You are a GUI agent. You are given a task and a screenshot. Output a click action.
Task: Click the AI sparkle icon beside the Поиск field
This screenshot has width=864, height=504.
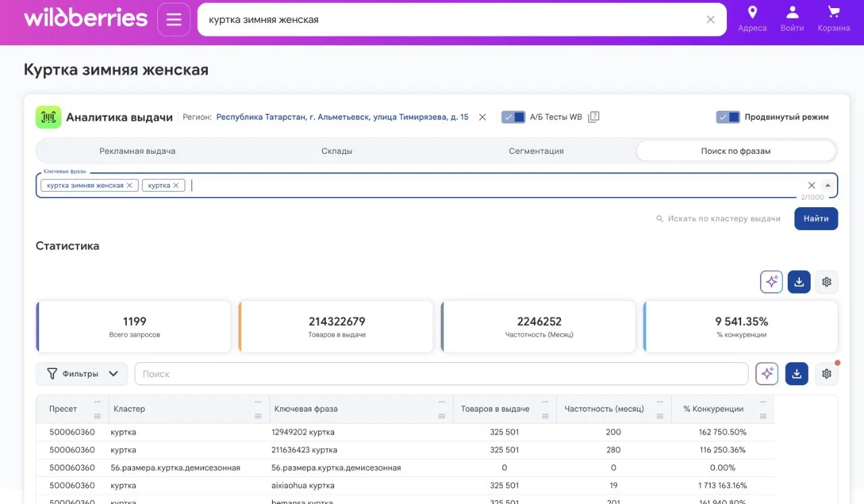[x=767, y=374]
